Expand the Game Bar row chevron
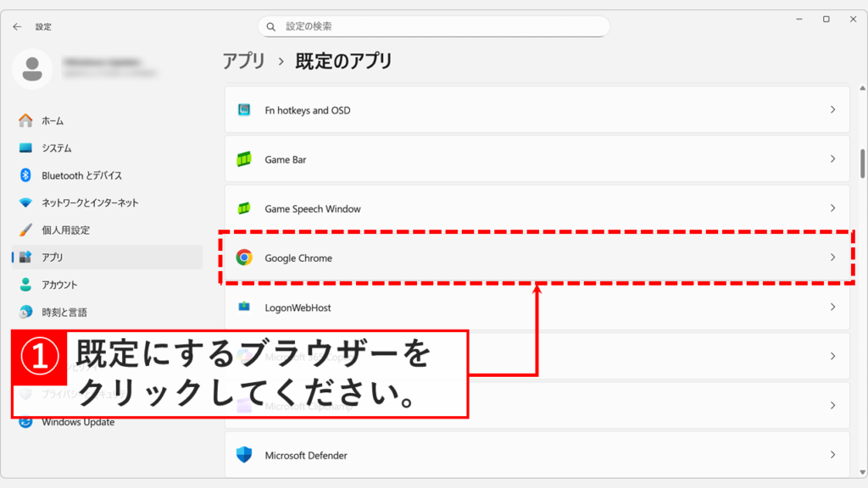The image size is (868, 488). (x=832, y=159)
